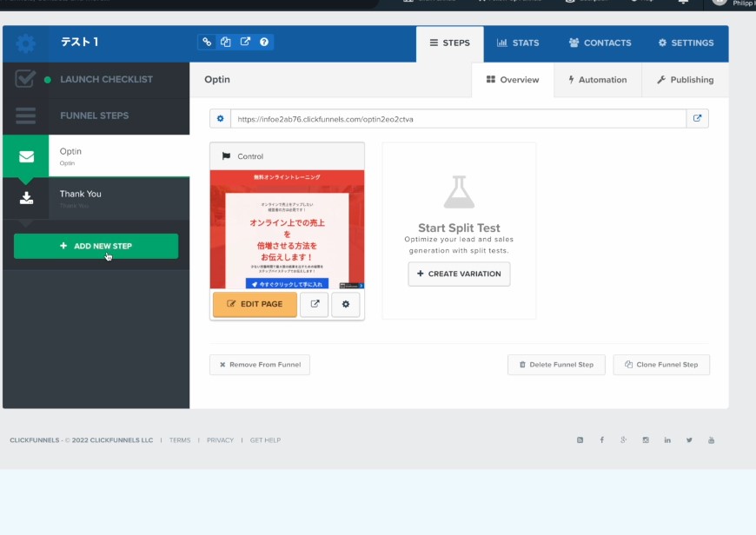Viewport: 756px width, 535px height.
Task: Select the Overview tab
Action: tap(513, 80)
